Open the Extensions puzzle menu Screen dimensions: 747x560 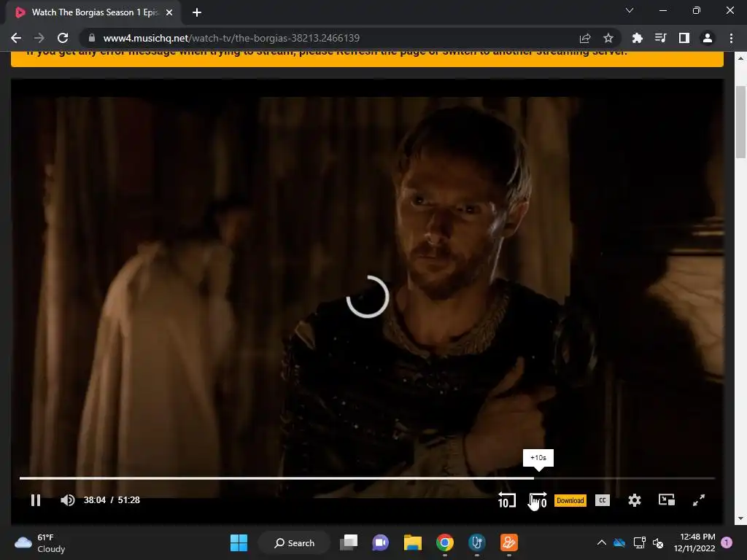(637, 38)
